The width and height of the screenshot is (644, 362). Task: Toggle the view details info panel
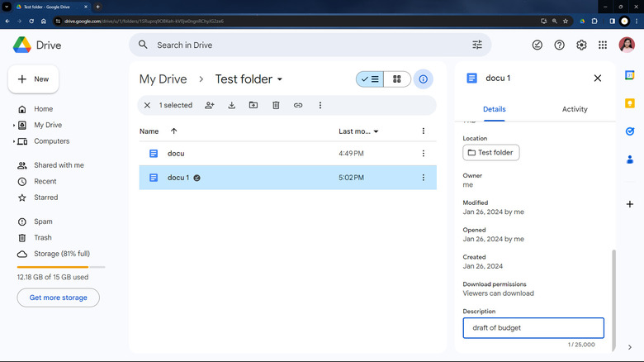point(424,79)
